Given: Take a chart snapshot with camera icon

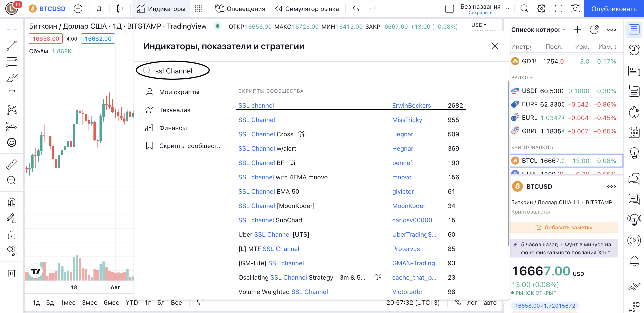Looking at the screenshot, I should tap(575, 9).
